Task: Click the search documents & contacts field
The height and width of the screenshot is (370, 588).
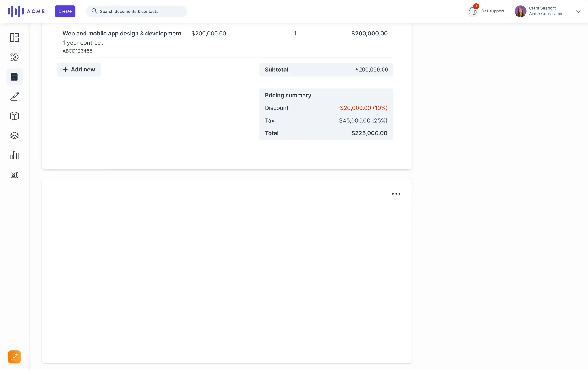Action: point(136,11)
